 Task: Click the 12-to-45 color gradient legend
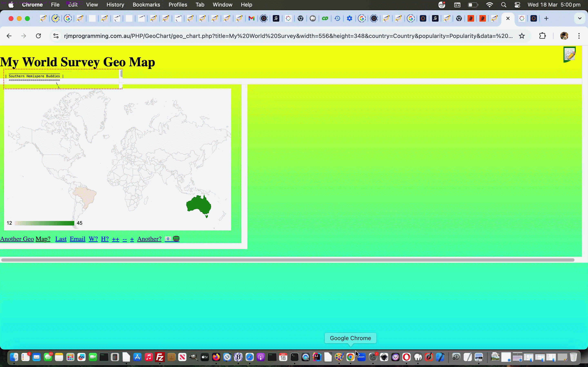[44, 223]
